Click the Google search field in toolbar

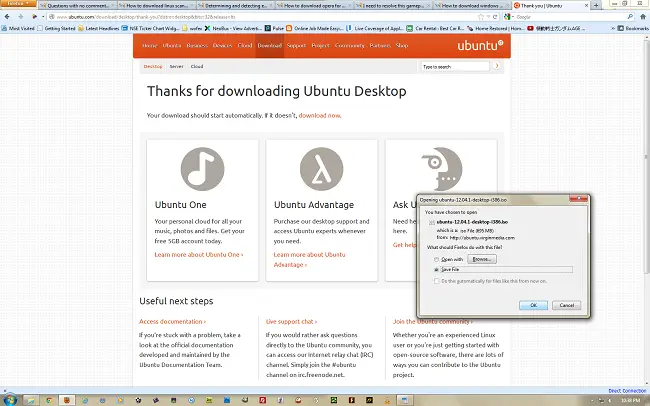[x=570, y=17]
